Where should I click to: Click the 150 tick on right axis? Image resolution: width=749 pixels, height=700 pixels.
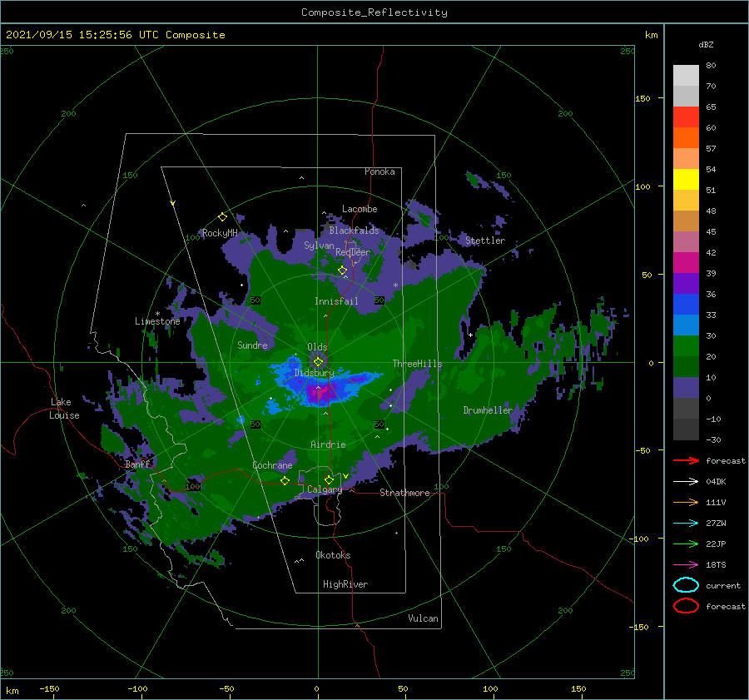click(x=642, y=98)
